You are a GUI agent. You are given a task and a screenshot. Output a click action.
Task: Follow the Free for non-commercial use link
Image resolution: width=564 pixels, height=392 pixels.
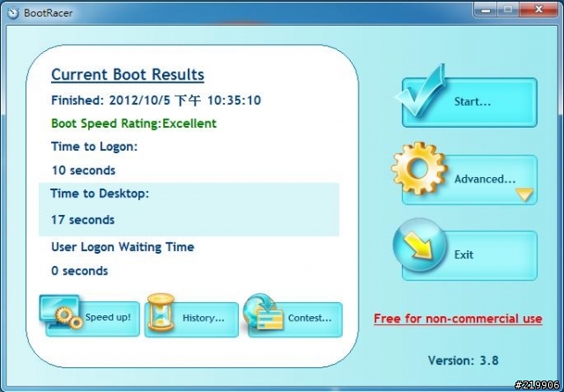[x=457, y=319]
